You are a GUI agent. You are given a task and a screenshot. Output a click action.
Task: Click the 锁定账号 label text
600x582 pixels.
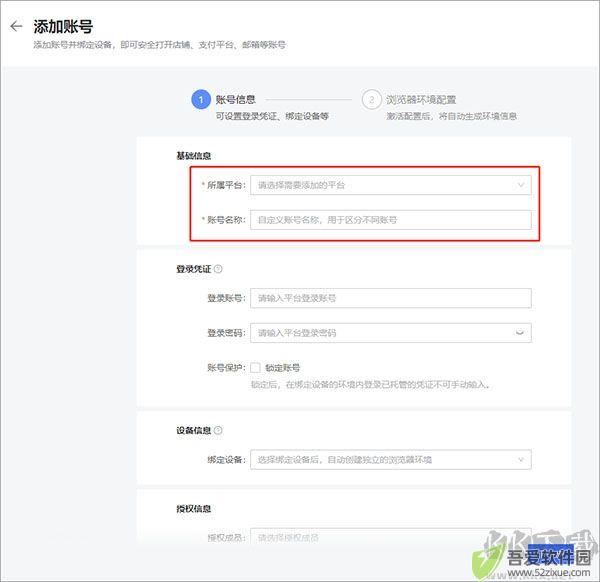click(x=283, y=368)
